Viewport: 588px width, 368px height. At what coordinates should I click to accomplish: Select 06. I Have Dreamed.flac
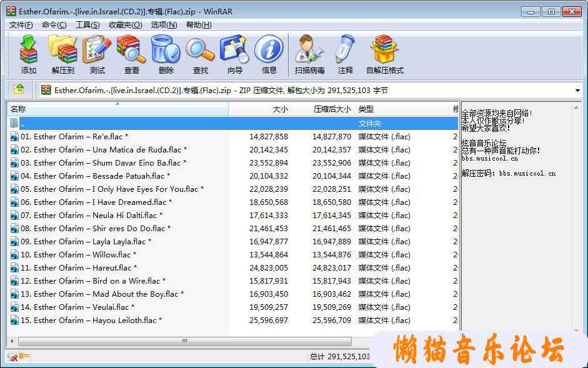(96, 202)
